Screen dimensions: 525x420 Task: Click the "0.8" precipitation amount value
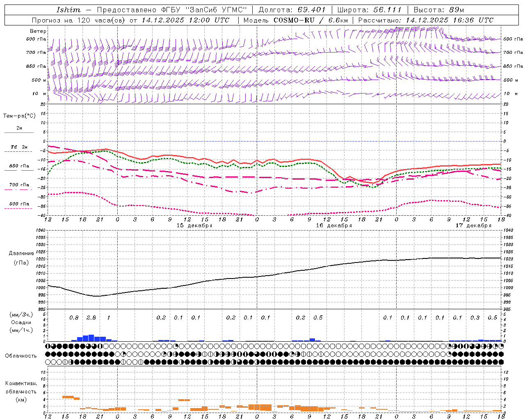click(x=74, y=317)
